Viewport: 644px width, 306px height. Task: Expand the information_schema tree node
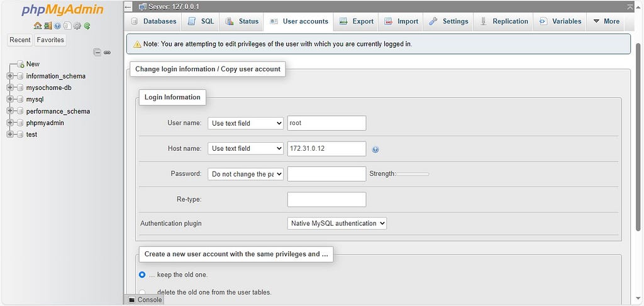point(10,76)
